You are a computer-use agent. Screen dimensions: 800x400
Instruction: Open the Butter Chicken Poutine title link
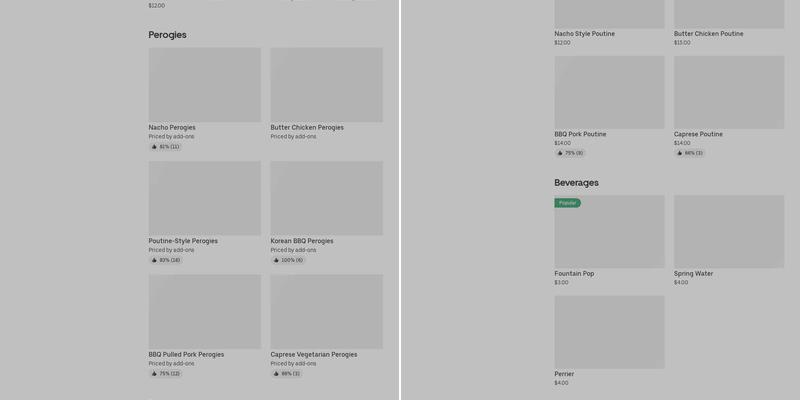pyautogui.click(x=708, y=34)
